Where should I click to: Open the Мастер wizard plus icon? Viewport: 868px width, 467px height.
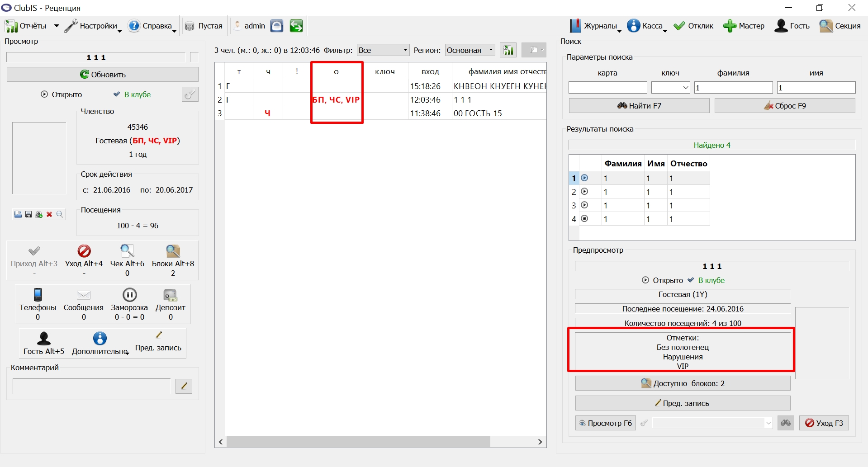pyautogui.click(x=729, y=26)
